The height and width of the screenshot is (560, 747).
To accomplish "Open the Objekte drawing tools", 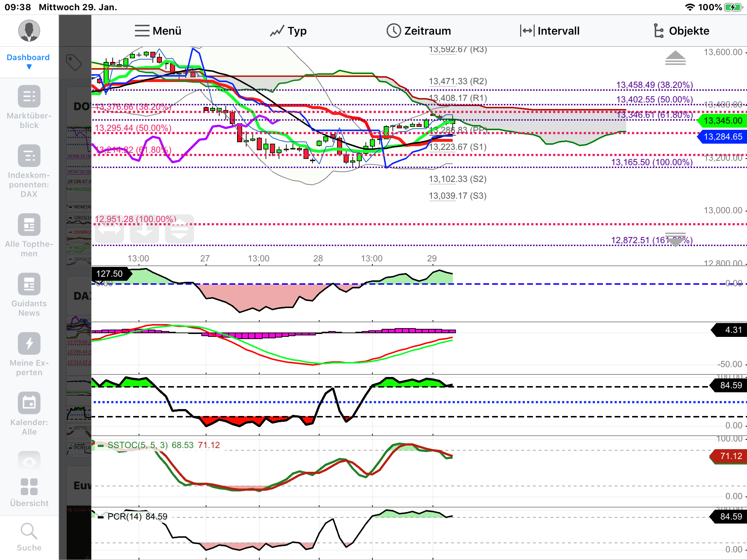I will point(681,31).
